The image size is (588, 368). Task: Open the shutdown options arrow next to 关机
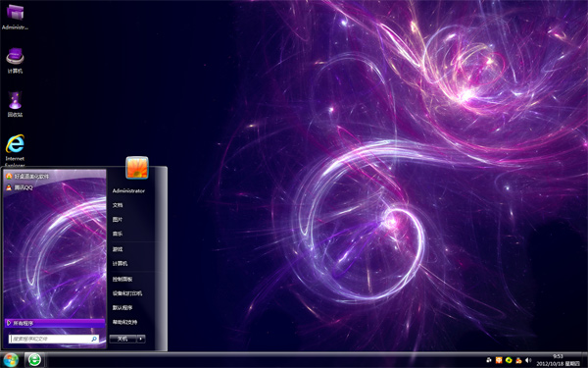(x=141, y=339)
